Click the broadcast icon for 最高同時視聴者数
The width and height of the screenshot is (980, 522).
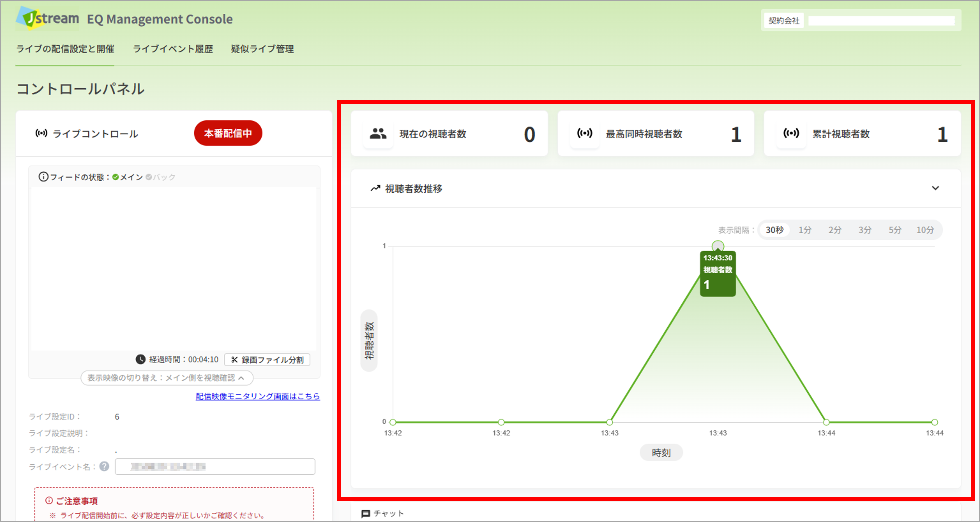[x=585, y=133]
